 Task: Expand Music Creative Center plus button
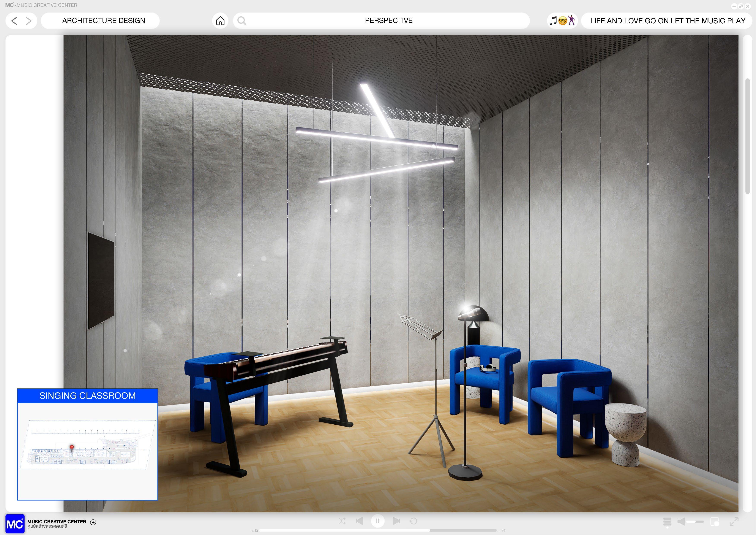click(x=93, y=522)
